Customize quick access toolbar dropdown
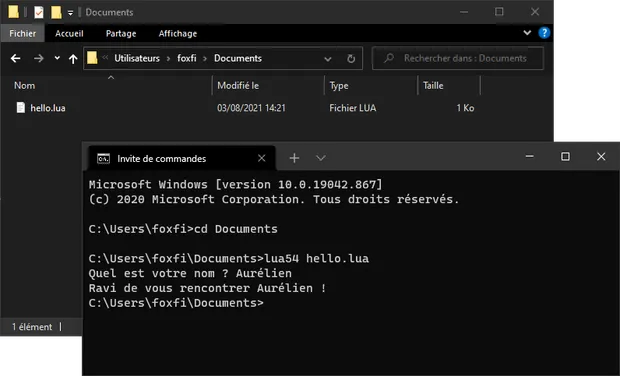 70,13
